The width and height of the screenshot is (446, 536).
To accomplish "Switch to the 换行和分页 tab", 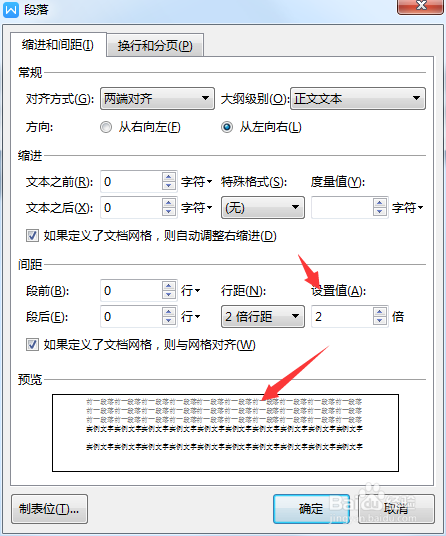I will point(155,45).
